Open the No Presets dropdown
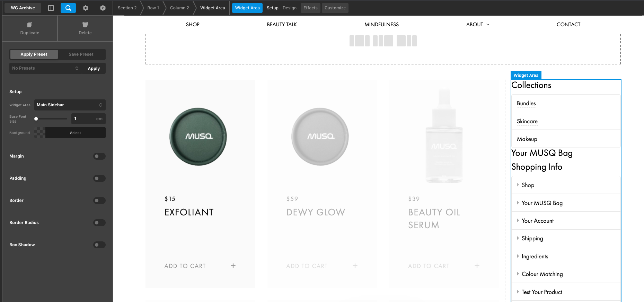Viewport: 644px width, 302px height. (x=45, y=68)
